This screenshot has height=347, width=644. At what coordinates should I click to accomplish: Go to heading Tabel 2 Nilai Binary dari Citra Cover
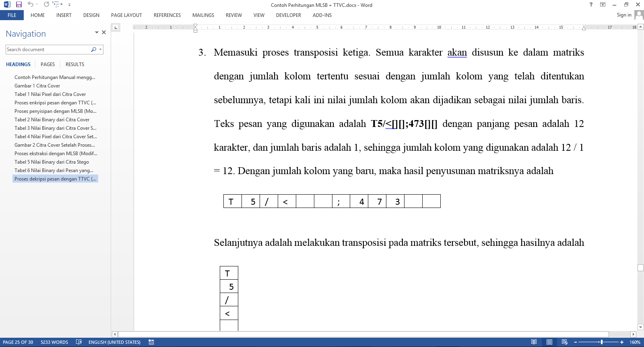coord(52,120)
